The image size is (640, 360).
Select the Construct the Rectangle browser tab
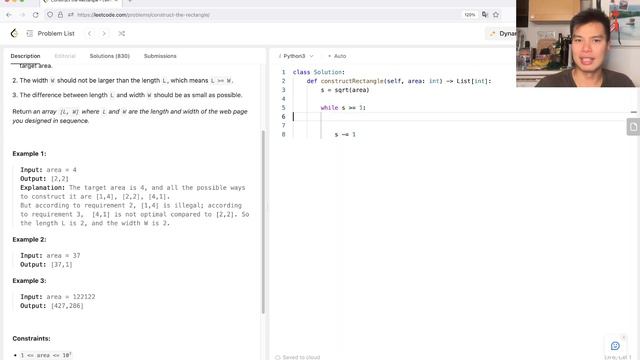(80, 2)
